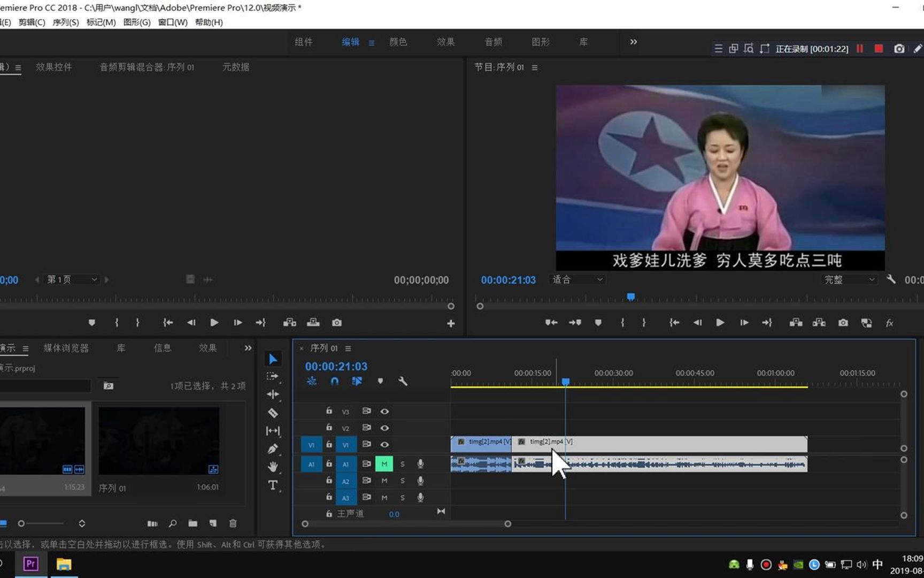Viewport: 924px width, 578px height.
Task: Expand project panel tabs overflow chevrons
Action: (248, 348)
